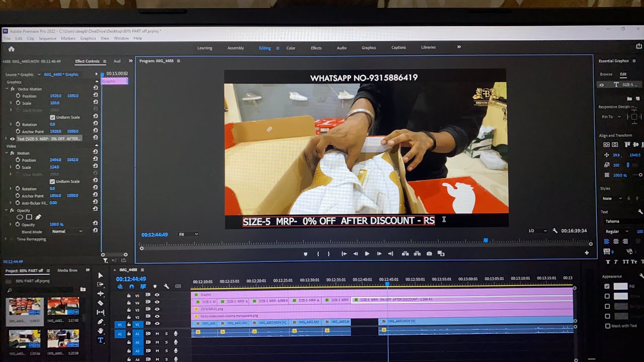Select the Type tool
Image resolution: width=644 pixels, height=362 pixels.
100,340
